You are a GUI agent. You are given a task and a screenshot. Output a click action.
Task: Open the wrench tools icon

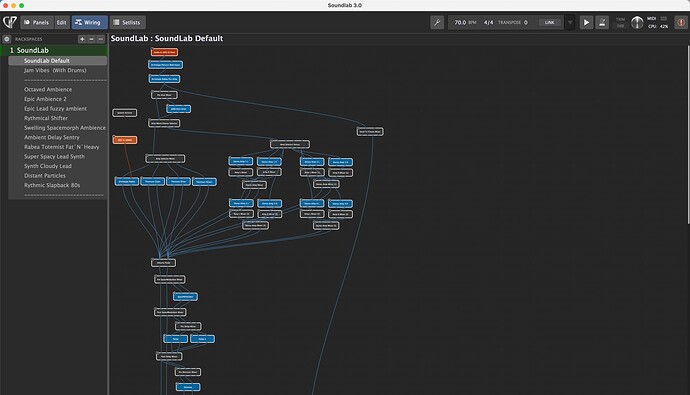tap(437, 22)
